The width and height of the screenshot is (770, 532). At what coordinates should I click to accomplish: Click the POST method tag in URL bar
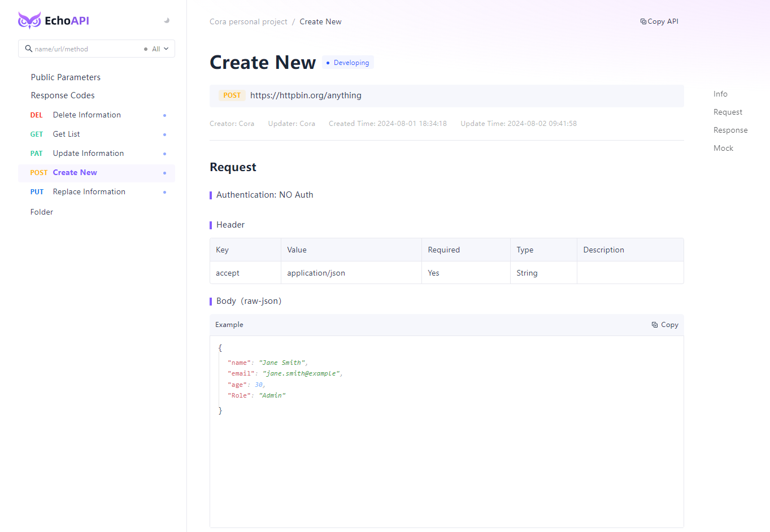click(232, 95)
